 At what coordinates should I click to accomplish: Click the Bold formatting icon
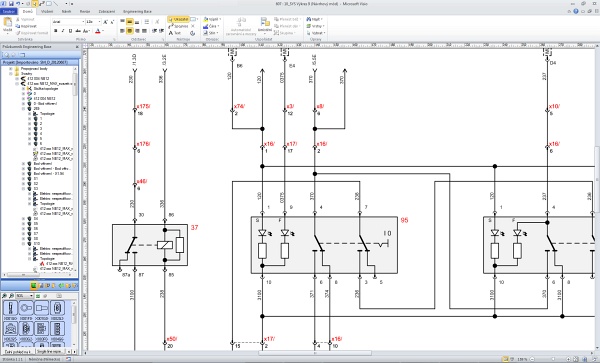click(x=56, y=31)
